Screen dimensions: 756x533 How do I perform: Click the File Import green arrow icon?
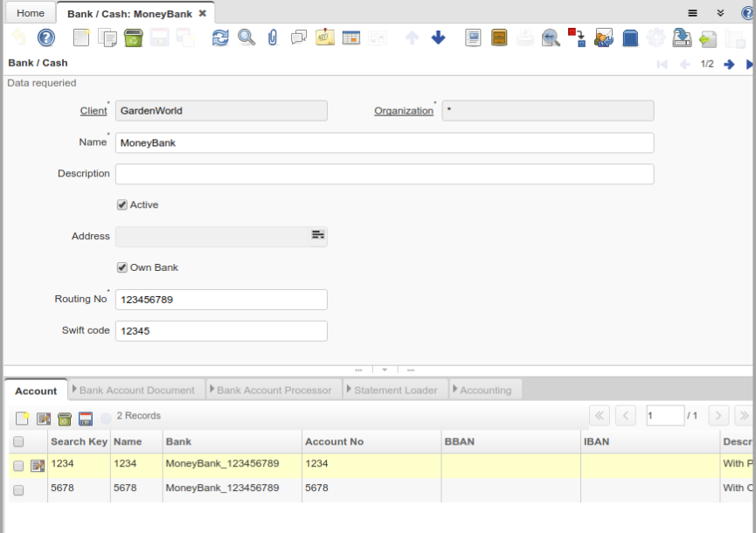click(x=708, y=38)
